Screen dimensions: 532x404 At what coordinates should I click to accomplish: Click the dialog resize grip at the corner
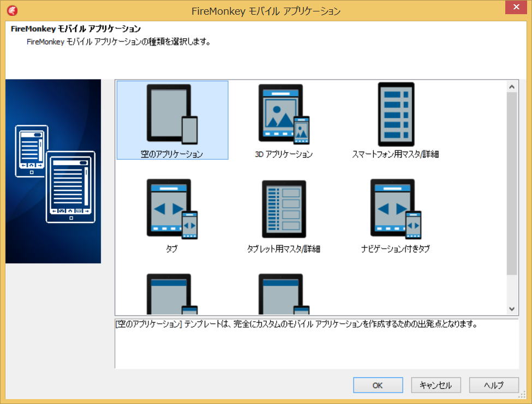[523, 395]
